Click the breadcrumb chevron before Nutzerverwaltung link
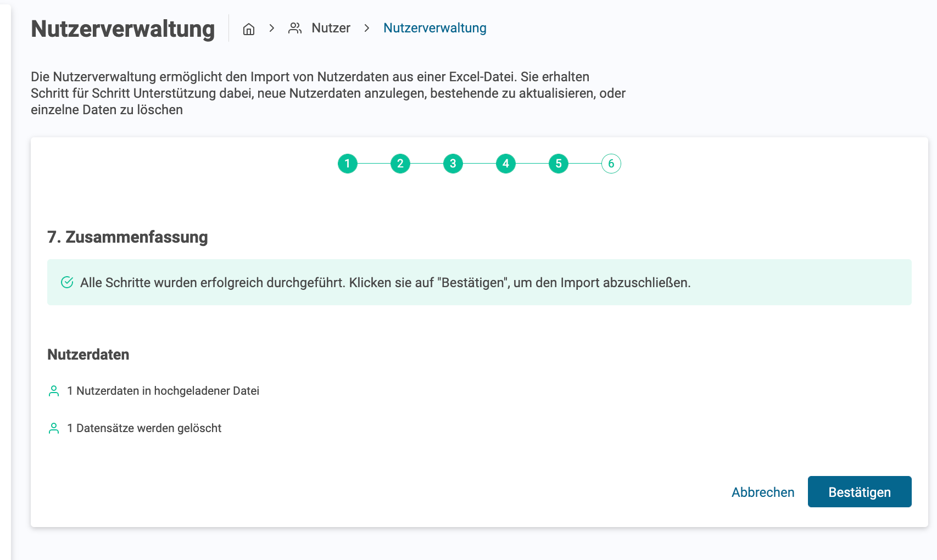 click(367, 28)
